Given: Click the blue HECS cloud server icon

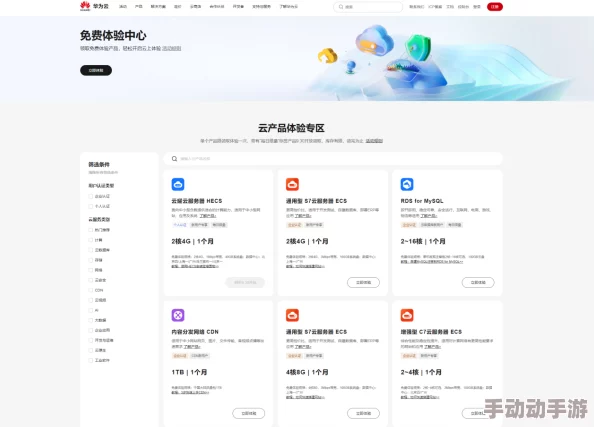Looking at the screenshot, I should pos(178,185).
